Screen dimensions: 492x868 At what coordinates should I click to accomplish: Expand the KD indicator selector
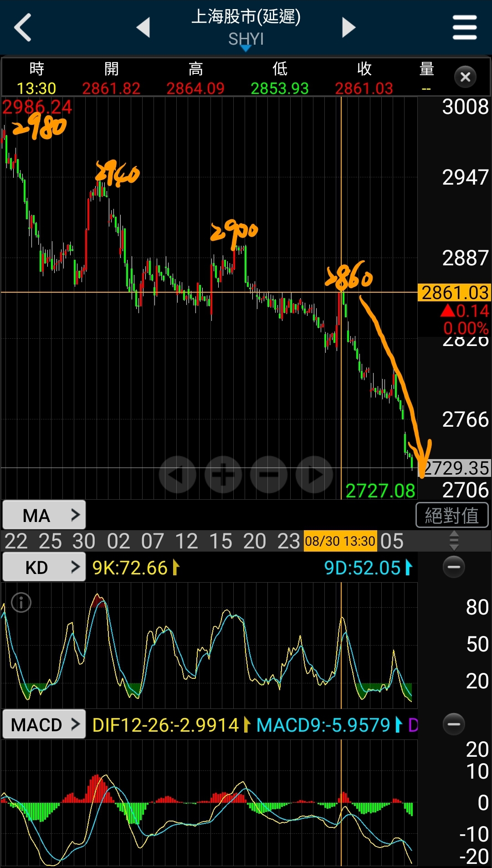(x=44, y=567)
